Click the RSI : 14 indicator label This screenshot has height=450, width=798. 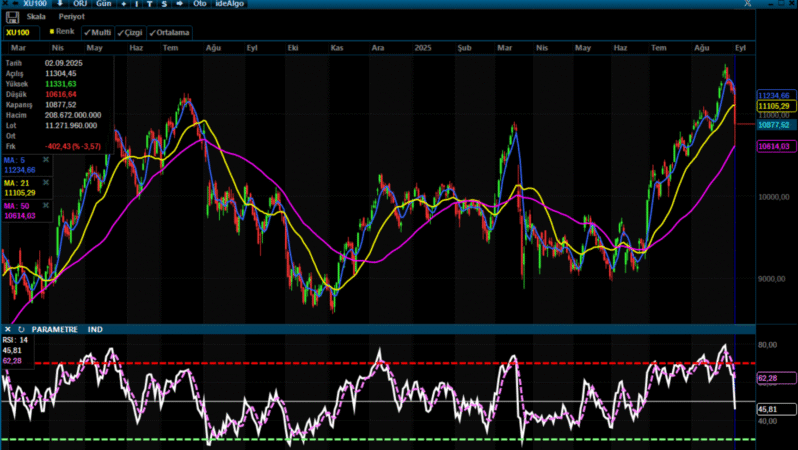click(x=15, y=340)
